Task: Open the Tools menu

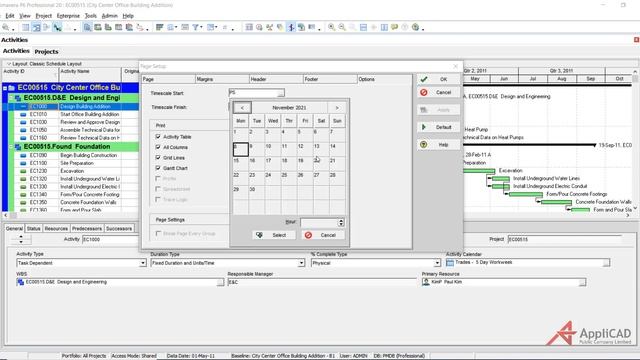Action: click(x=91, y=16)
